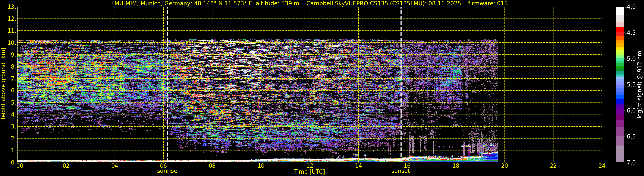Click the Campbell SkyVUEPRO CS135 instrument label
The height and width of the screenshot is (176, 644).
383,3
